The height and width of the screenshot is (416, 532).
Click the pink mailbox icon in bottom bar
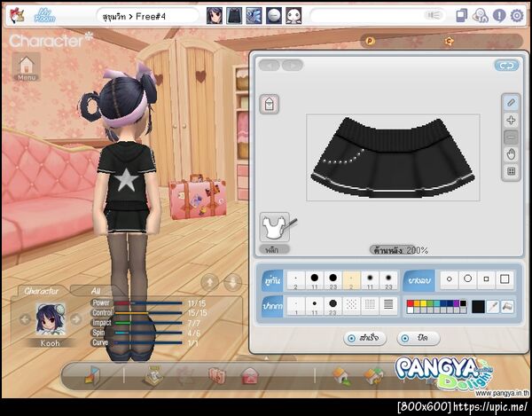[x=250, y=376]
